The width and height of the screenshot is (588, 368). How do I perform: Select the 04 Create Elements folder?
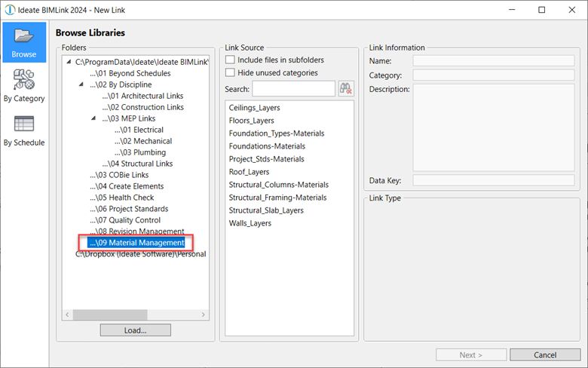click(x=127, y=186)
